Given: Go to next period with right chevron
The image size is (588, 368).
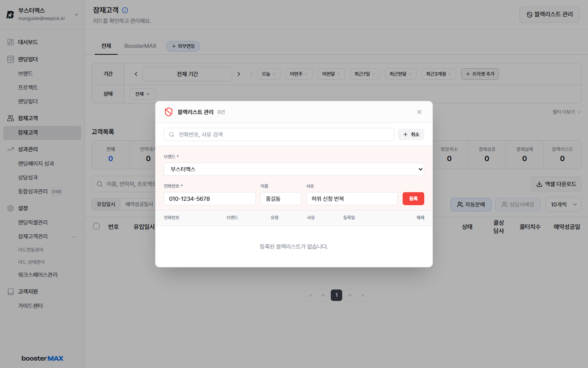Looking at the screenshot, I should click(x=239, y=74).
